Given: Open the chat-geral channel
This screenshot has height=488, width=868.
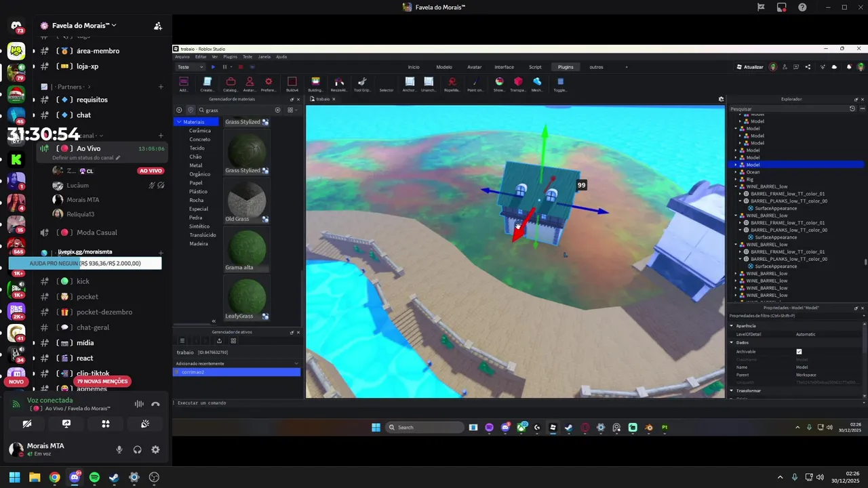Looking at the screenshot, I should point(92,327).
